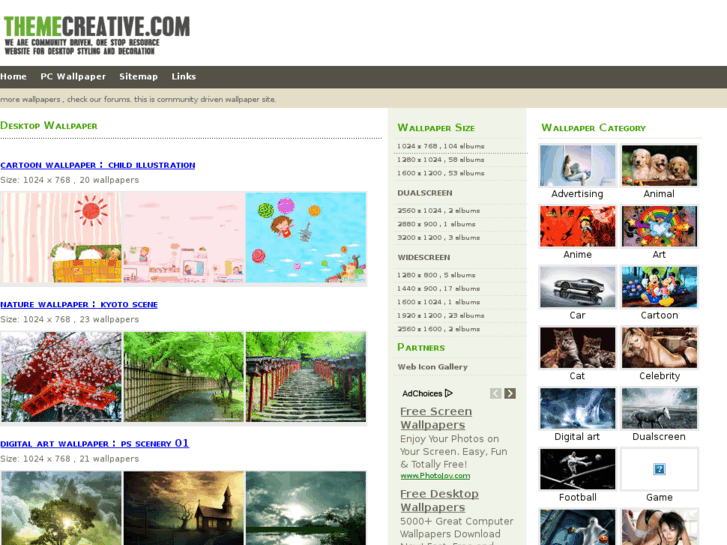View the stone stairway red posts thumbnail

[x=306, y=377]
